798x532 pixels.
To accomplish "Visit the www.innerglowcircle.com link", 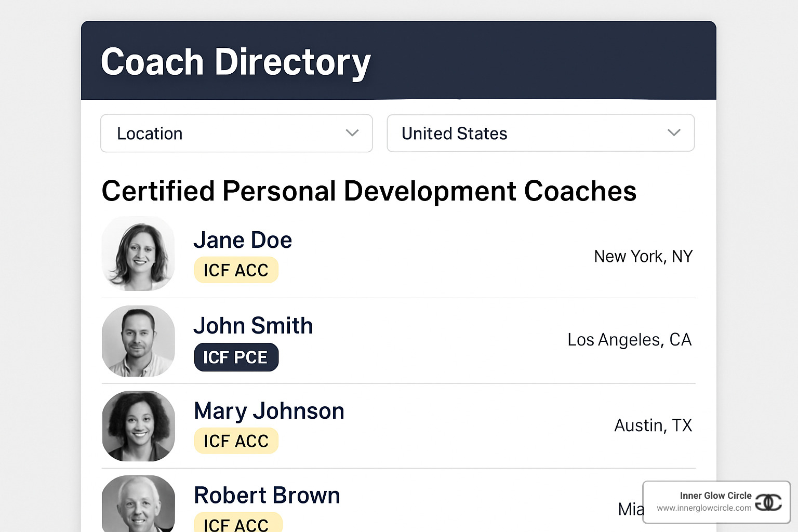I will point(704,508).
